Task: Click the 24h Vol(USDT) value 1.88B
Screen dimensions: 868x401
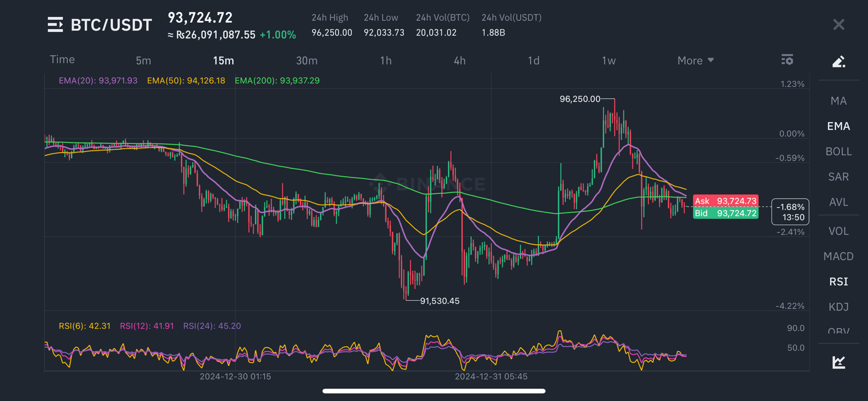Action: [x=493, y=32]
